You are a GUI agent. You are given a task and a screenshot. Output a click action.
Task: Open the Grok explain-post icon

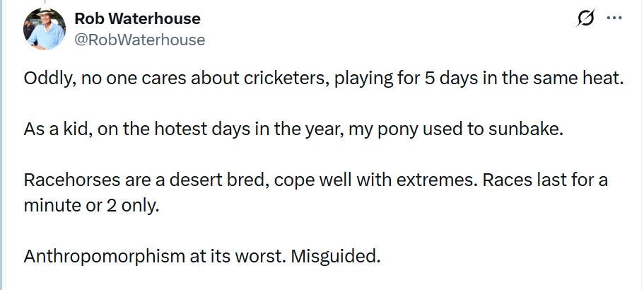[x=586, y=20]
